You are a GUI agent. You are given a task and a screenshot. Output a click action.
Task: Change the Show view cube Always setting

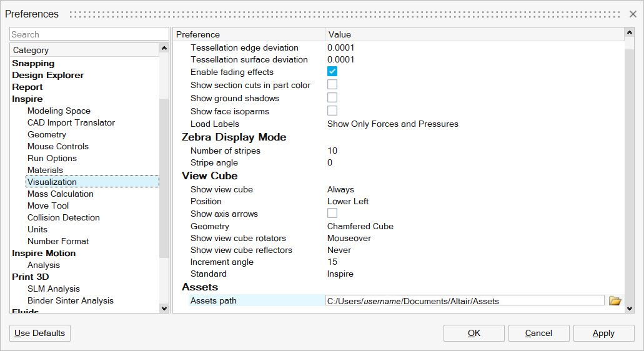[340, 190]
